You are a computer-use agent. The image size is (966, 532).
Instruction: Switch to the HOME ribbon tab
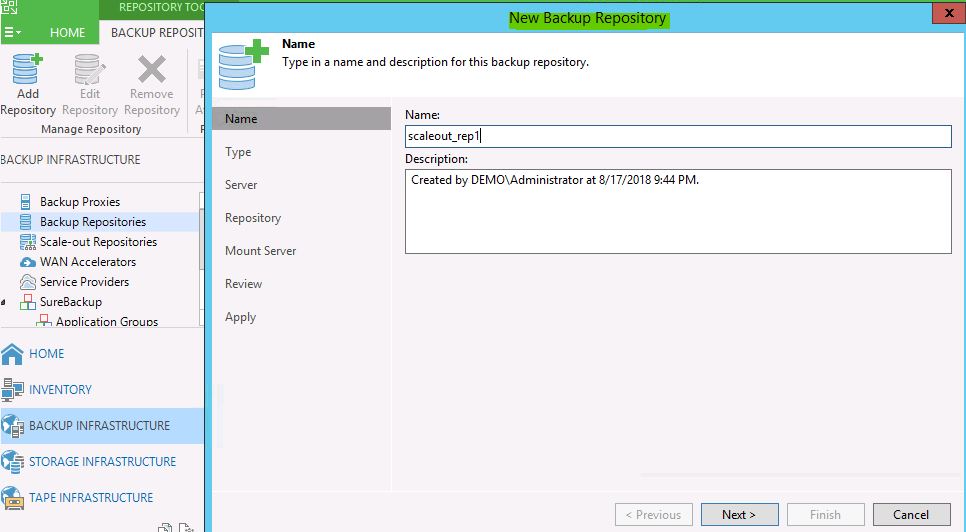[x=67, y=33]
